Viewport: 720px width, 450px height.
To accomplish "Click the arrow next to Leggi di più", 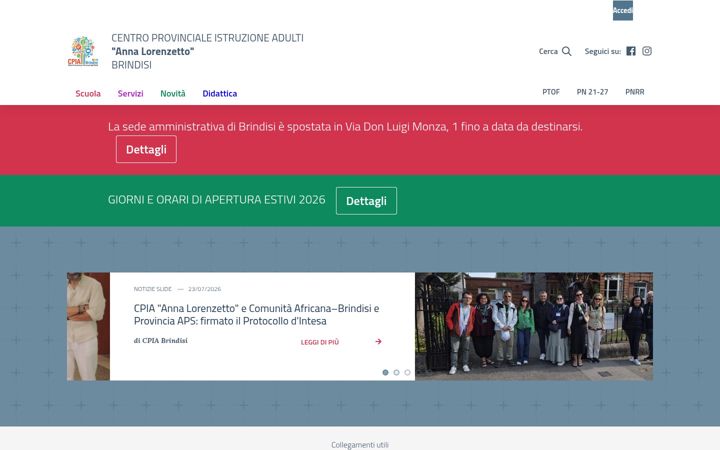I will click(x=378, y=342).
